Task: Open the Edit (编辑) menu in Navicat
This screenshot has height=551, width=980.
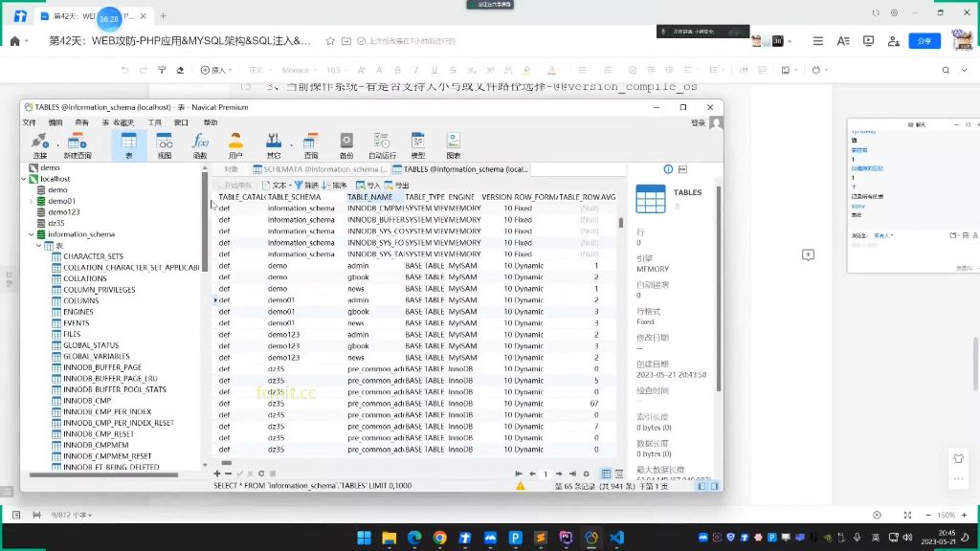Action: [56, 122]
